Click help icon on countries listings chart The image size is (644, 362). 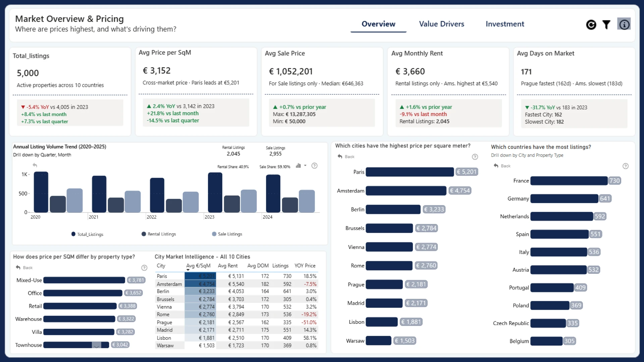(626, 166)
